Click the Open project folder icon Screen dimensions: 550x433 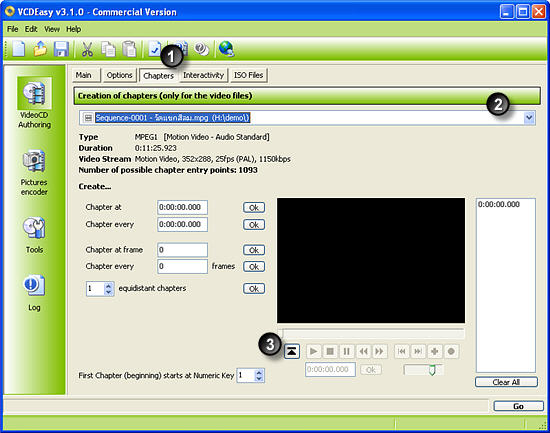(40, 48)
